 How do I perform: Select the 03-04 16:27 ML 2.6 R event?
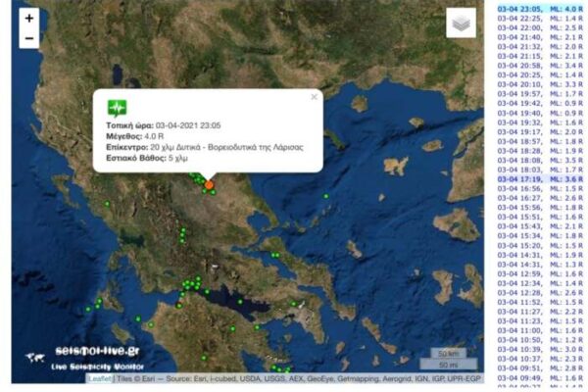coord(540,198)
